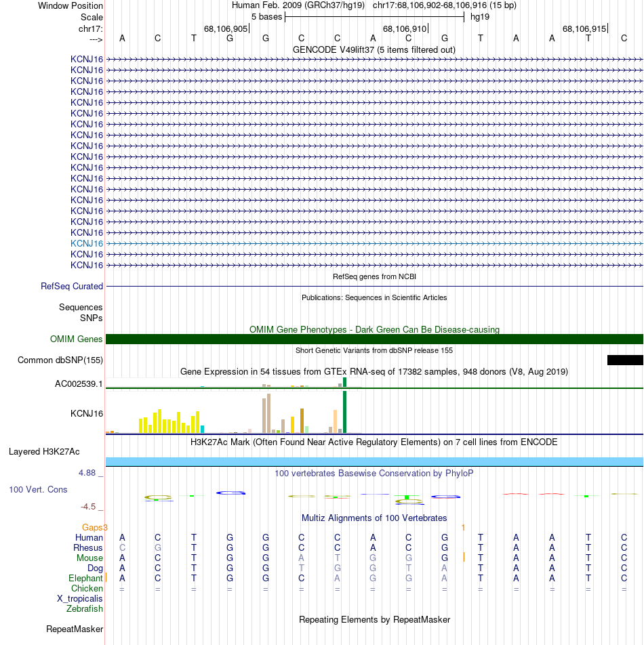Image resolution: width=644 pixels, height=645 pixels.
Task: Select the Human alignment row label
Action: click(x=89, y=538)
